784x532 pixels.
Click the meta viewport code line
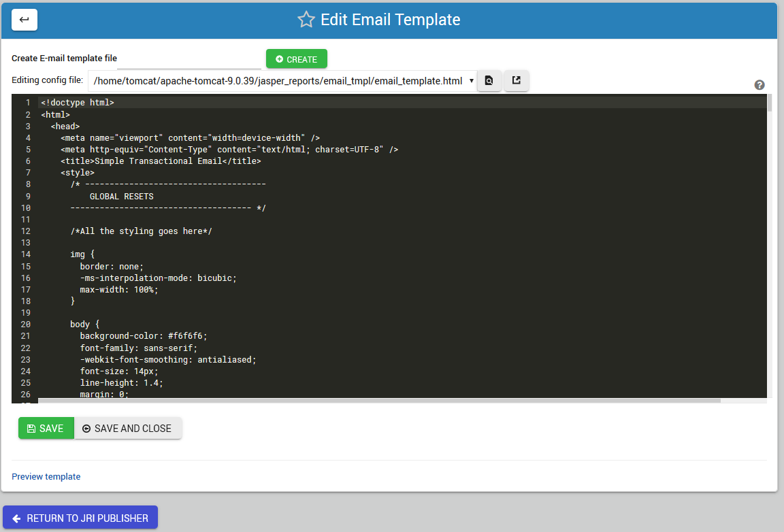click(190, 138)
